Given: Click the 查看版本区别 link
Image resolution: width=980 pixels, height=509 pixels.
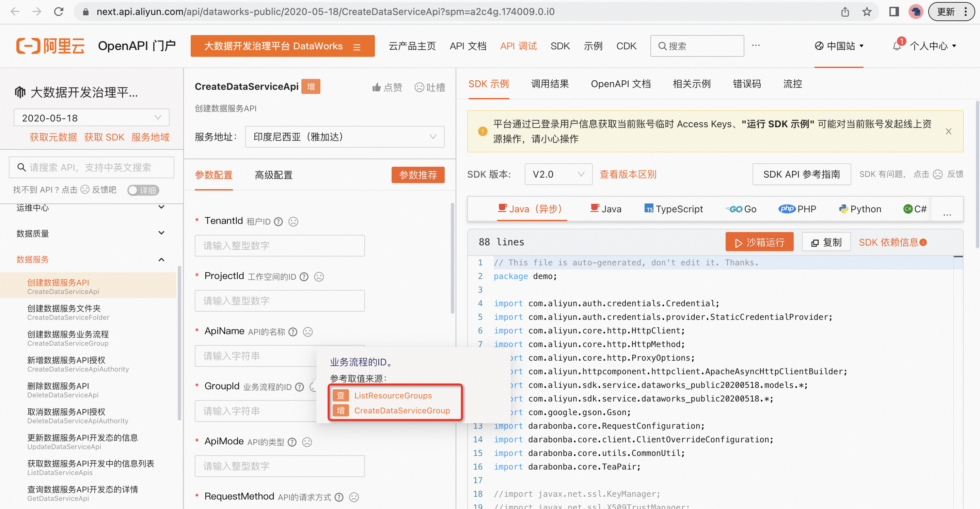Looking at the screenshot, I should coord(628,175).
